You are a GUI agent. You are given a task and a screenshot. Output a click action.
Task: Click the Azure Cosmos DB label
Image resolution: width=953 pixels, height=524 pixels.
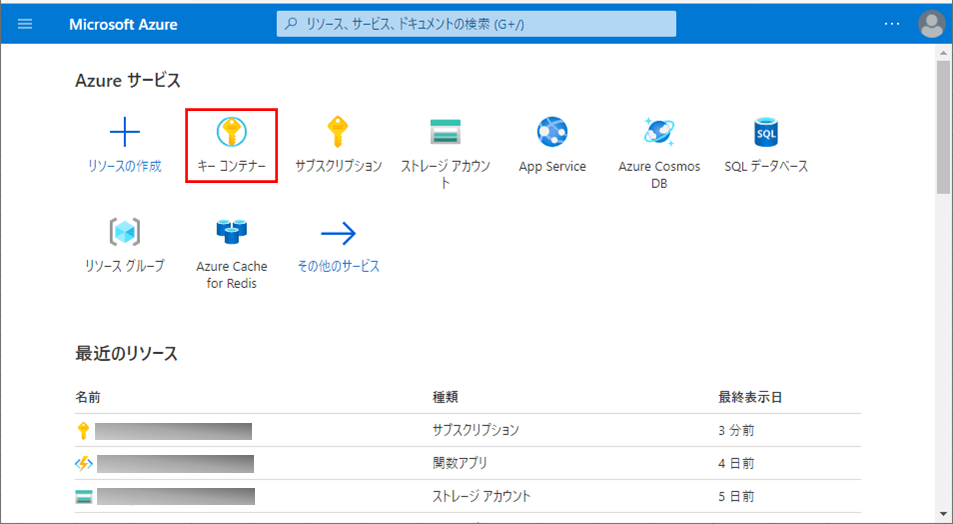(x=659, y=175)
